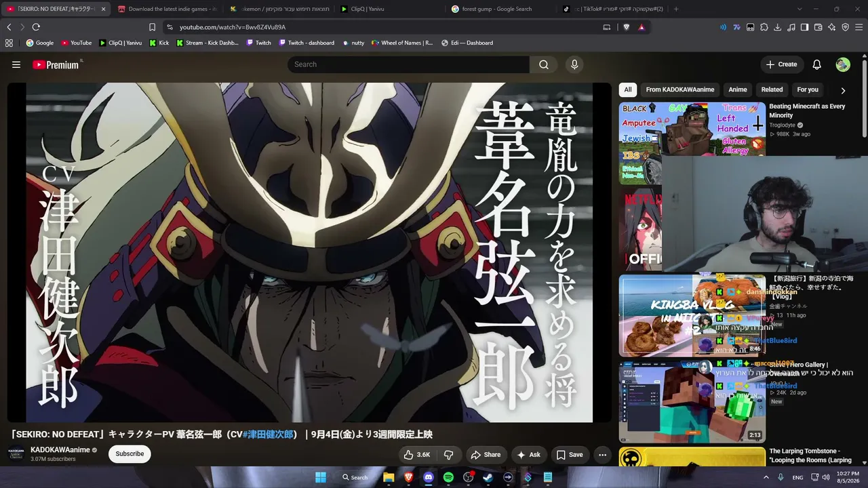This screenshot has width=868, height=488.
Task: Open a new browser tab
Action: (x=676, y=9)
